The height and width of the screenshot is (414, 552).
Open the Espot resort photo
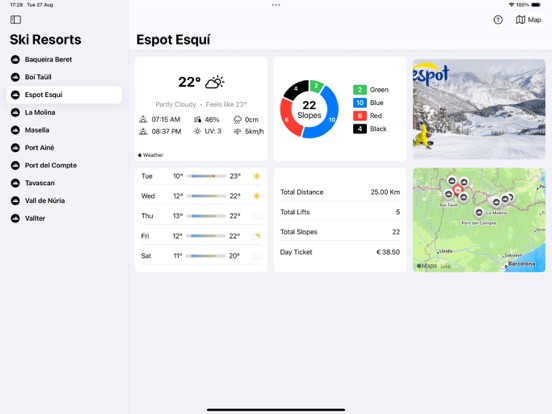[479, 109]
